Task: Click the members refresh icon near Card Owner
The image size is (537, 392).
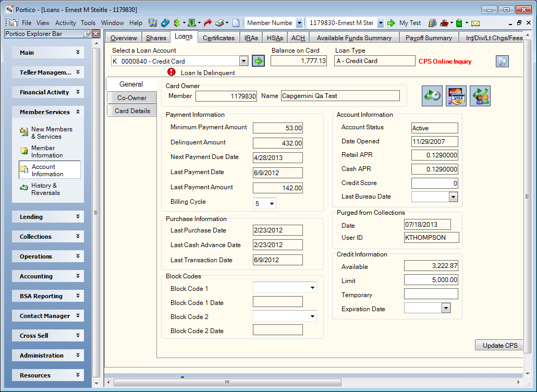Action: tap(480, 96)
